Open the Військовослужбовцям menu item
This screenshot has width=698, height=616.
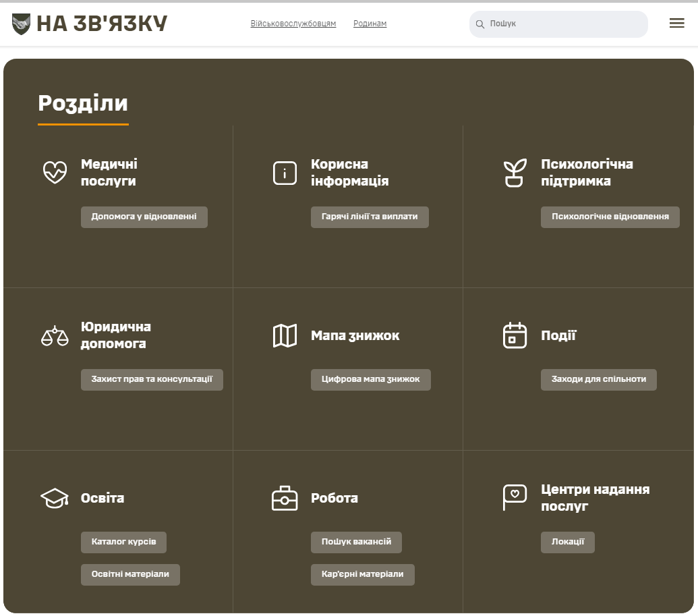(x=293, y=23)
